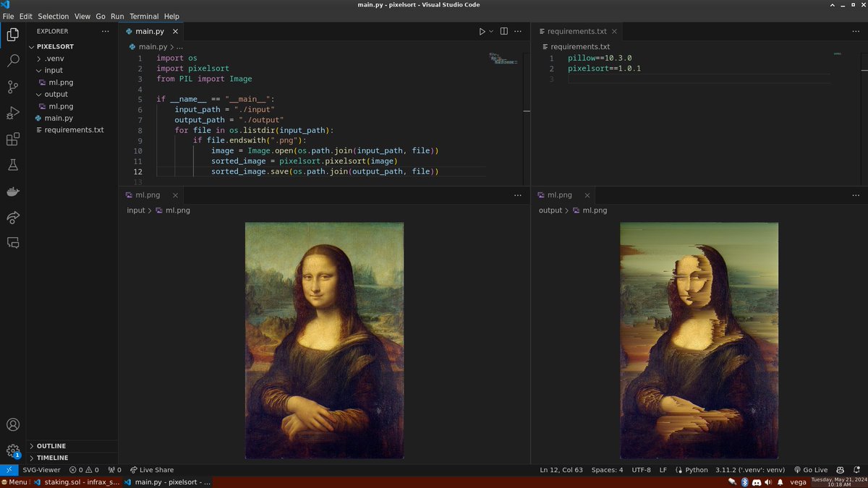Open problems errors and warnings indicator
Screen dimensions: 868x488
[x=84, y=470]
